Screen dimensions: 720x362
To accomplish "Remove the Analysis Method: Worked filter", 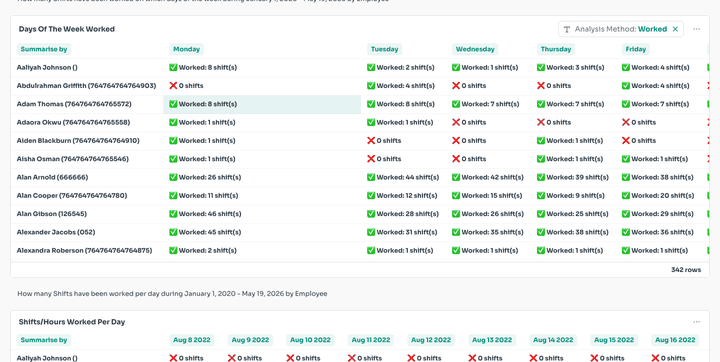I will (x=675, y=29).
